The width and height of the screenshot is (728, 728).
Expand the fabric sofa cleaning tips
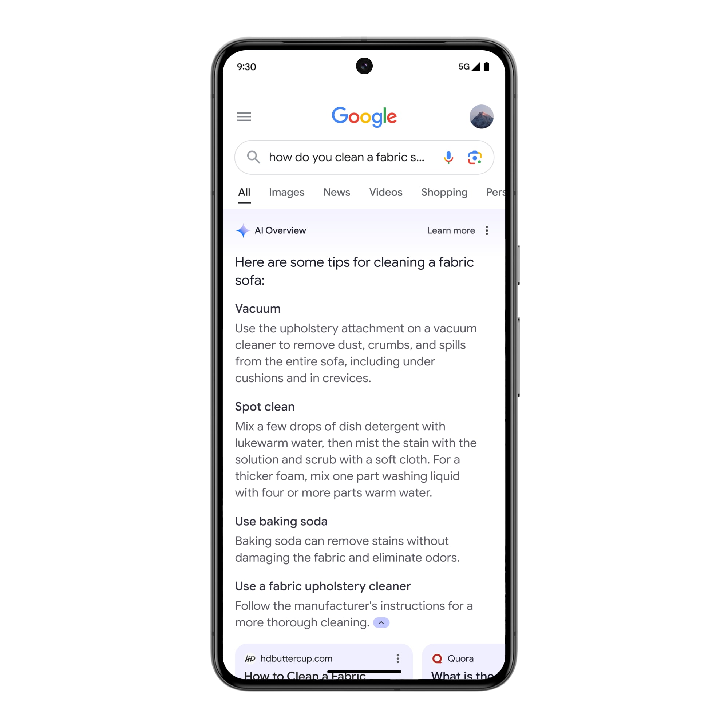(x=381, y=623)
